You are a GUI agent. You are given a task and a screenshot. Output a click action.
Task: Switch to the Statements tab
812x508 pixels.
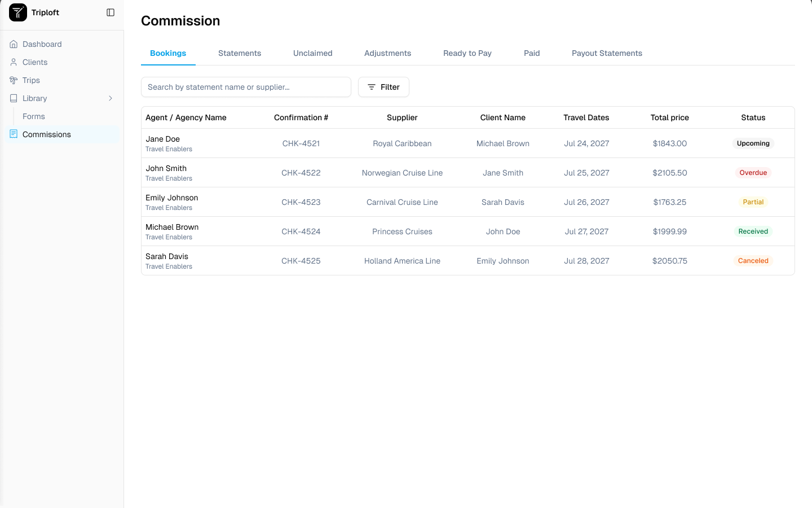[x=240, y=53]
